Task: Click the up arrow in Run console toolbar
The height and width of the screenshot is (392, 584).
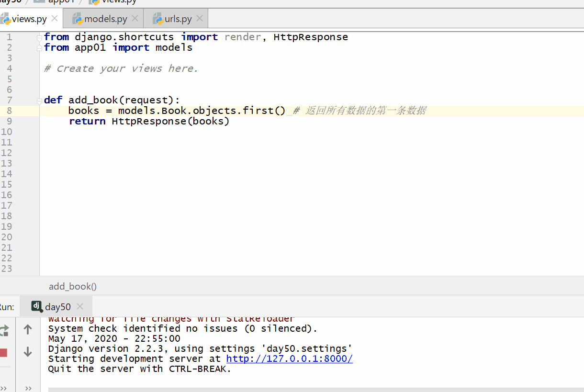Action: coord(28,329)
